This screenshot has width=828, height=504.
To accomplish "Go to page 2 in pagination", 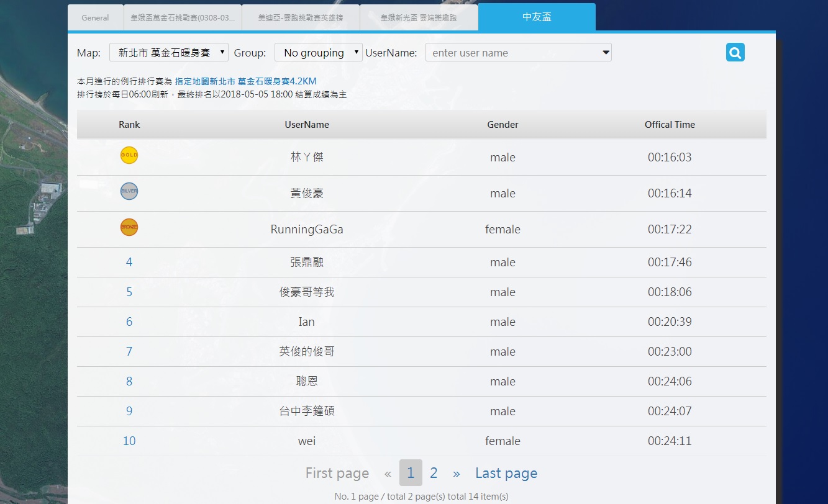I will click(434, 473).
